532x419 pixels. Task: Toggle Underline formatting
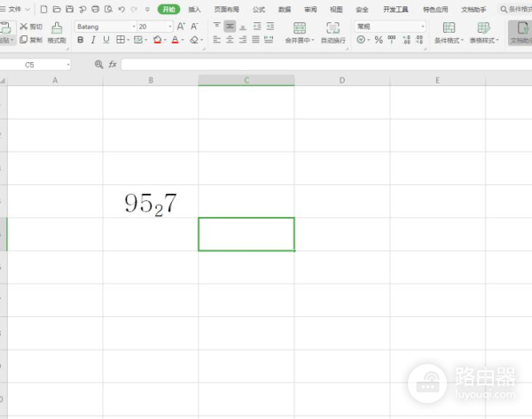106,40
